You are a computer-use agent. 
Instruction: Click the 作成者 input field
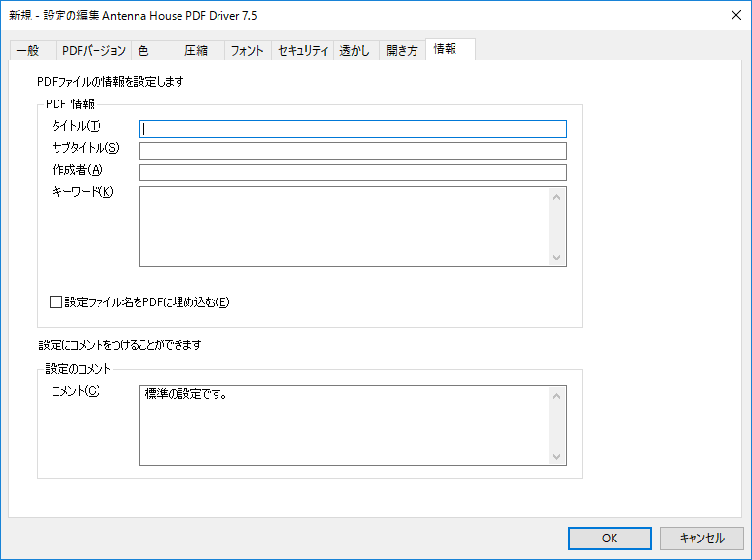click(x=353, y=173)
